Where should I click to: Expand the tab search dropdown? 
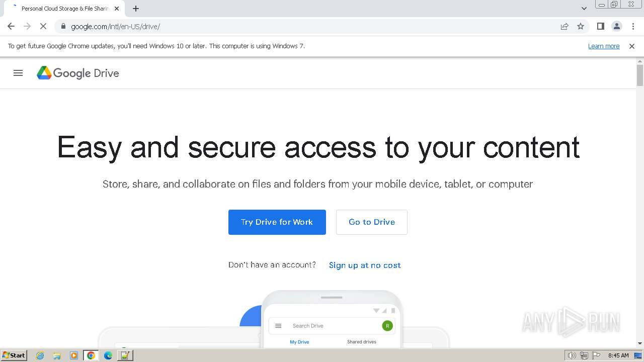pos(584,9)
